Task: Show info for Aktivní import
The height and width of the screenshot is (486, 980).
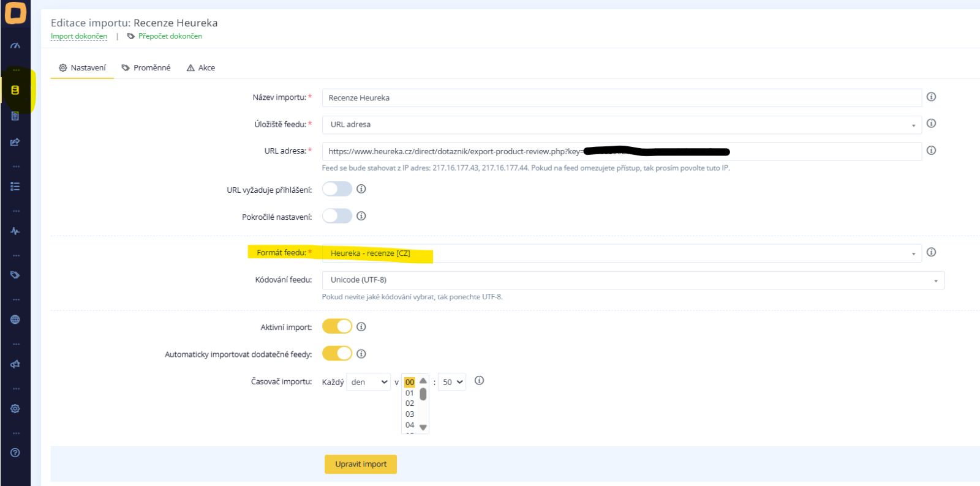Action: (361, 327)
